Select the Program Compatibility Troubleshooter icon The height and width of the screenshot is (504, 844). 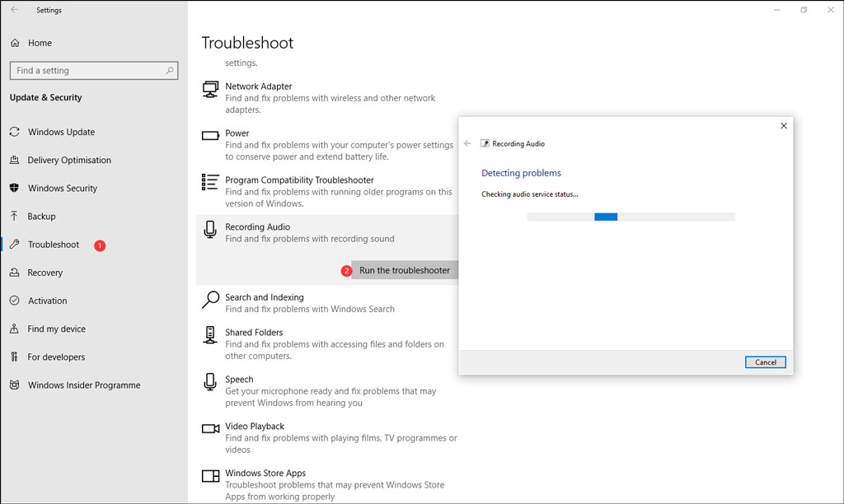click(x=210, y=183)
